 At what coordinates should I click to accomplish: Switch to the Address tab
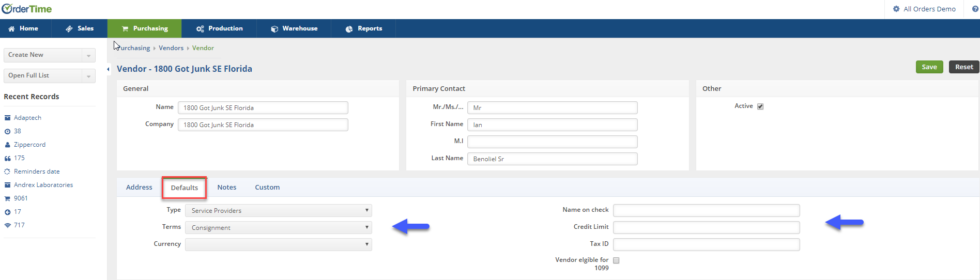(x=139, y=187)
